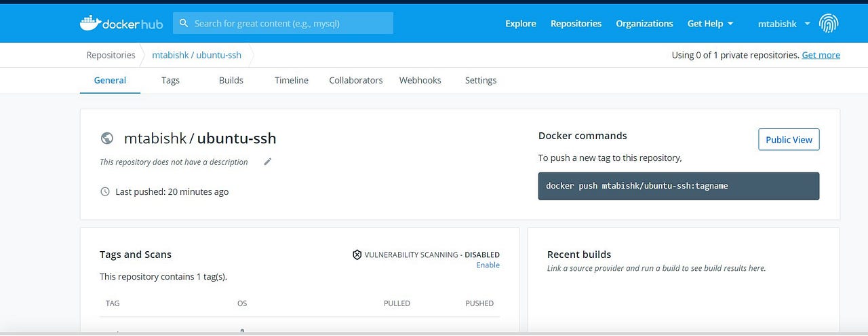Click the repository has no description text
The height and width of the screenshot is (336, 868).
(x=174, y=162)
